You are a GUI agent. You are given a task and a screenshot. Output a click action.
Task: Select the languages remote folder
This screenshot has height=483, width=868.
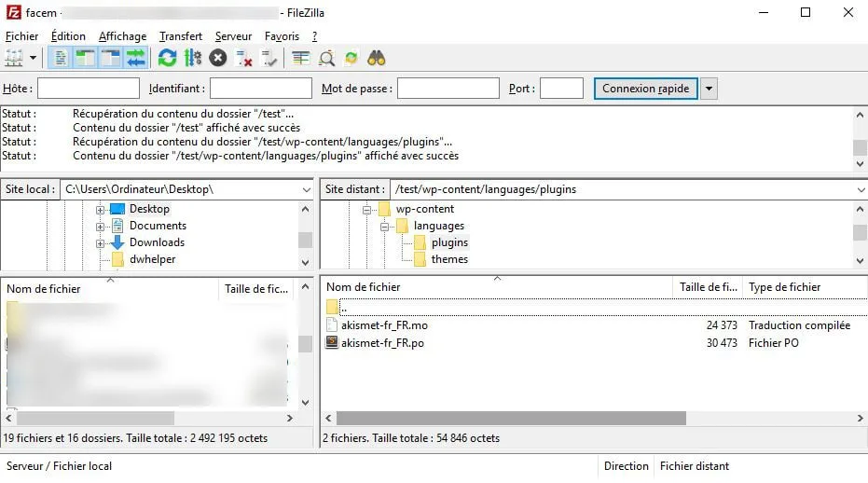(x=439, y=226)
